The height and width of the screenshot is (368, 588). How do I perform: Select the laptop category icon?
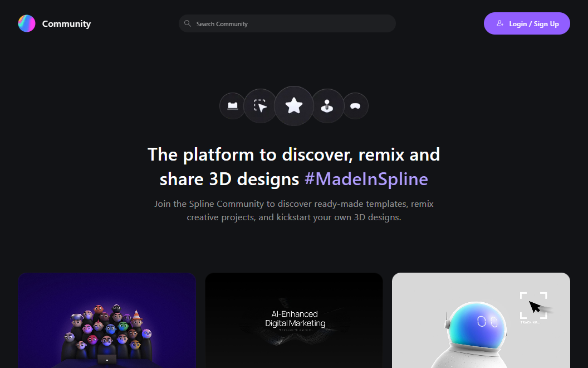click(x=233, y=106)
